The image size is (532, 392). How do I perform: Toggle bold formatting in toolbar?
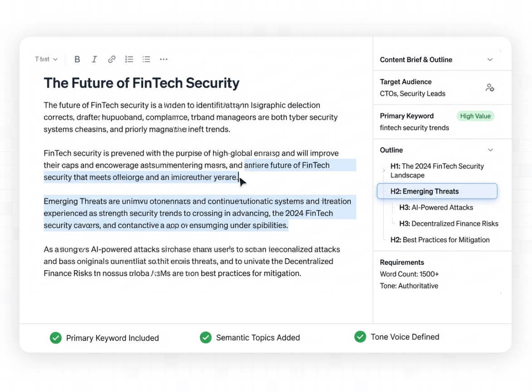(x=77, y=59)
